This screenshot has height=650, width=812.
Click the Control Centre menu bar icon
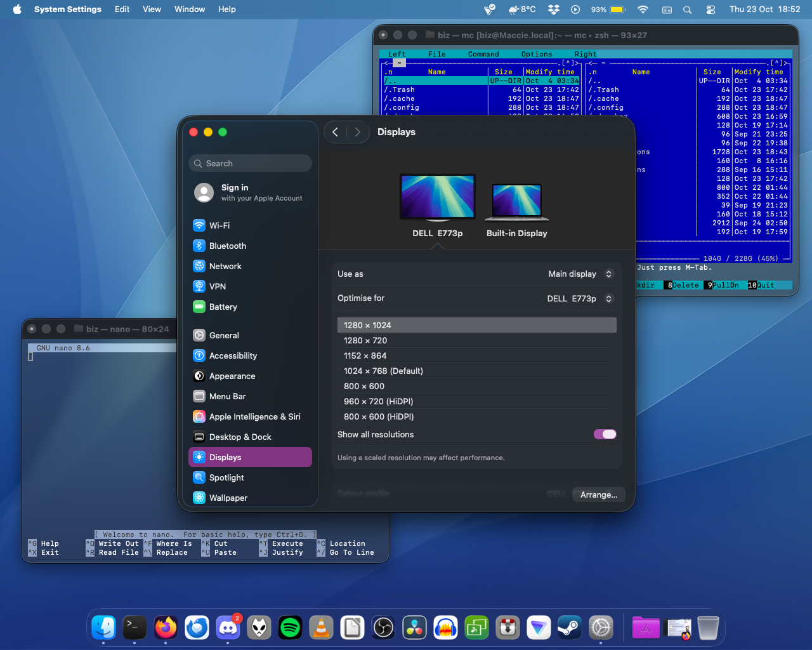[x=710, y=10]
